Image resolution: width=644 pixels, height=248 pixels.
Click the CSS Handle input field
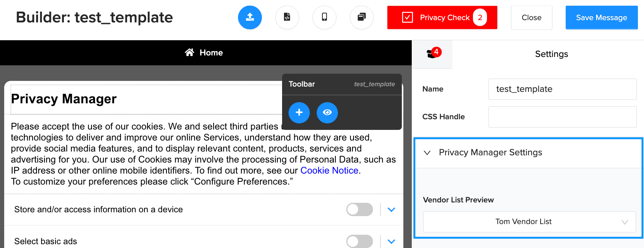(x=562, y=117)
